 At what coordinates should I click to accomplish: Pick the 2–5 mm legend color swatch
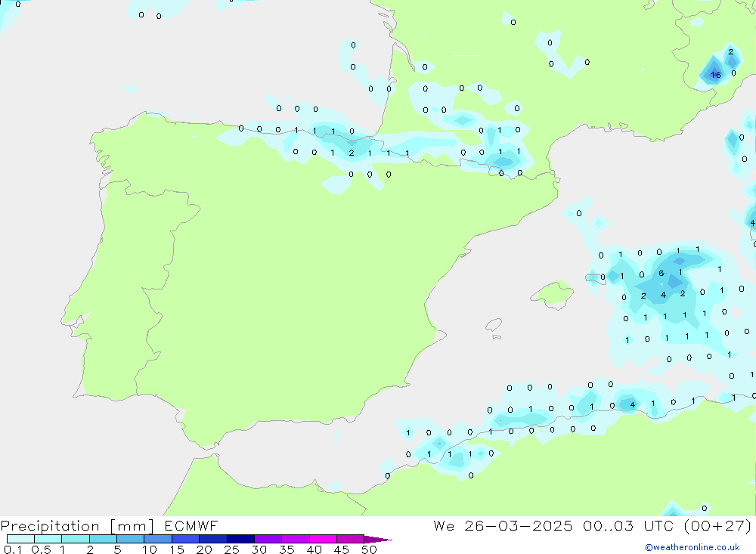point(103,539)
